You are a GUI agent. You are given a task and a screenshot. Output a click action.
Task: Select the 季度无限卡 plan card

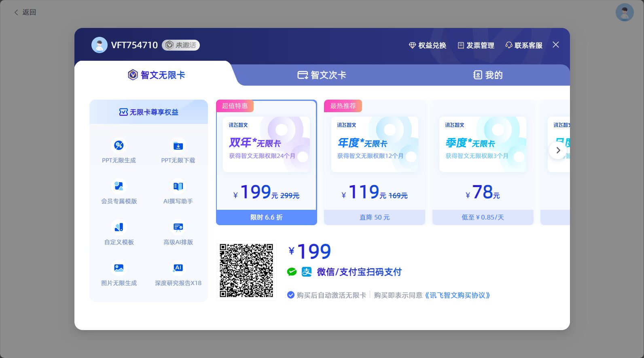point(483,162)
